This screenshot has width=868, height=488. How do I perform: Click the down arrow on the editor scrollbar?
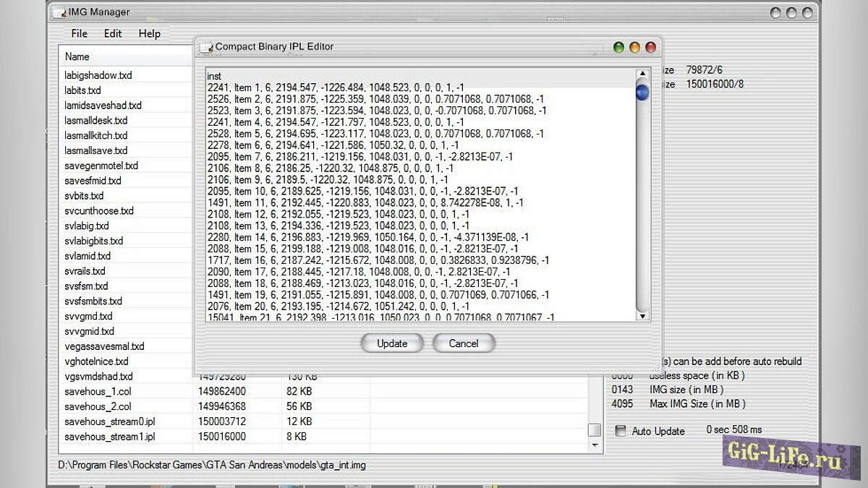642,316
